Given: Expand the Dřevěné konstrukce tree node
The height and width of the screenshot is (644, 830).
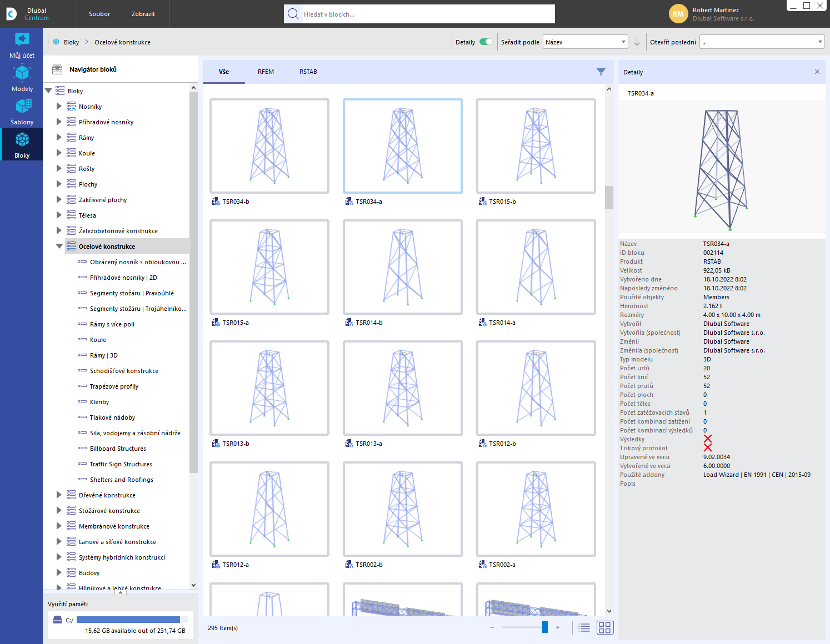Looking at the screenshot, I should tap(59, 495).
